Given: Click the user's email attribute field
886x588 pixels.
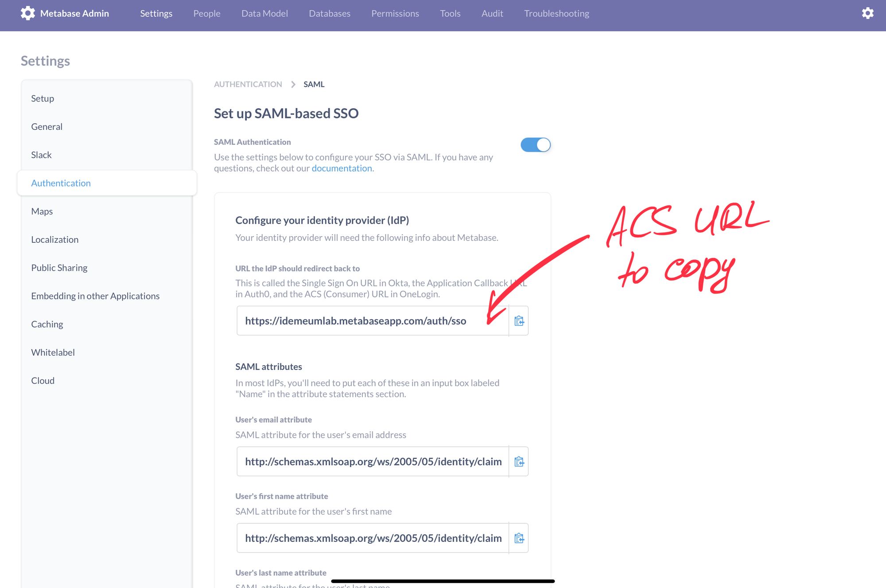Looking at the screenshot, I should pyautogui.click(x=373, y=462).
